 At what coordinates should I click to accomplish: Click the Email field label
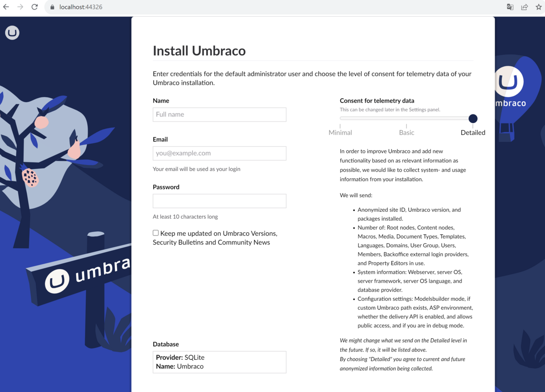pos(160,139)
